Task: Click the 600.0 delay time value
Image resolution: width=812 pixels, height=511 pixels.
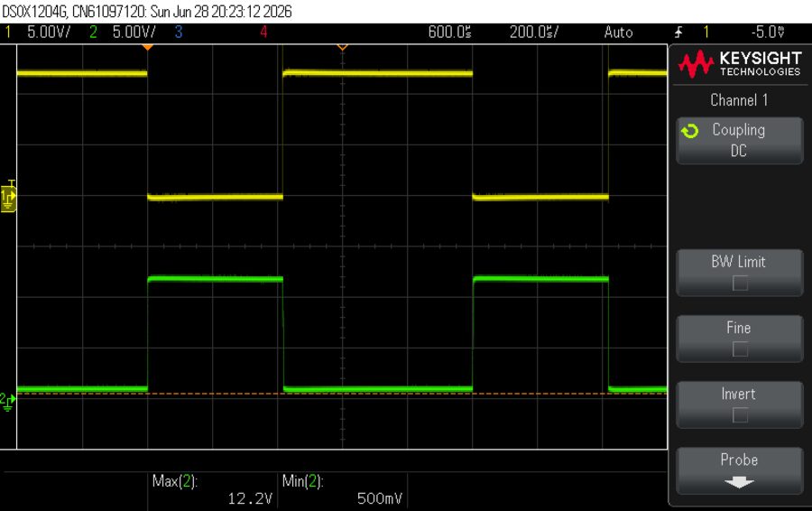Action: pyautogui.click(x=449, y=33)
